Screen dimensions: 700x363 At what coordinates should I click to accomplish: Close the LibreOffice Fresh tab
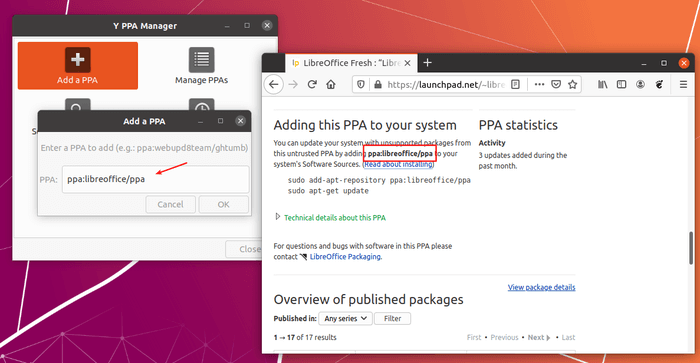pos(407,63)
